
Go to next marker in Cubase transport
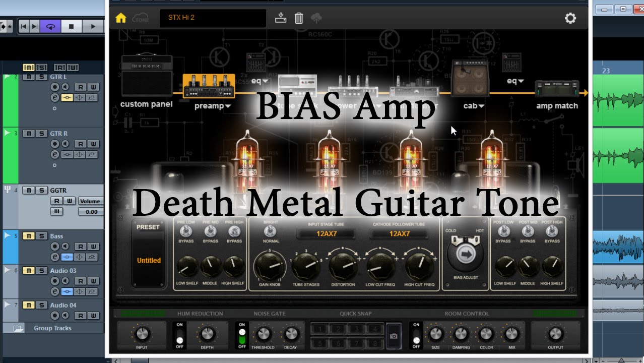(x=34, y=26)
